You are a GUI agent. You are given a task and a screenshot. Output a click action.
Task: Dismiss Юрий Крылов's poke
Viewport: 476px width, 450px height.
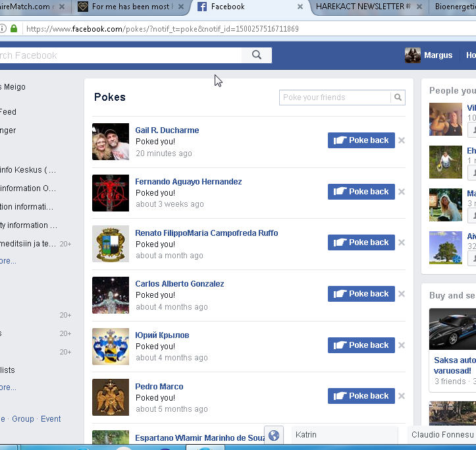(402, 345)
